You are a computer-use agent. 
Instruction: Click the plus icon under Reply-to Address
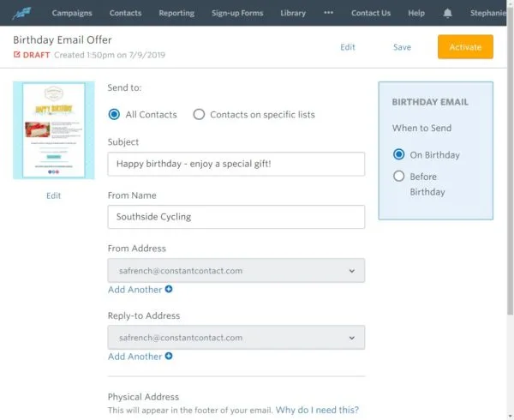(169, 357)
